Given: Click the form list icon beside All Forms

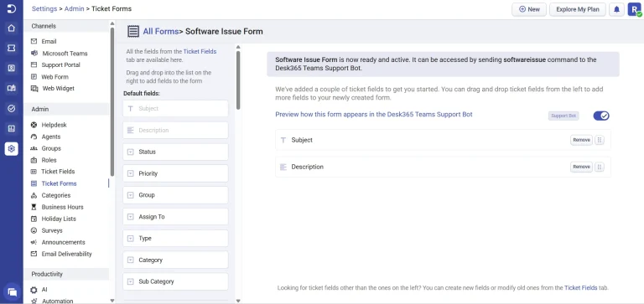Looking at the screenshot, I should click(133, 32).
